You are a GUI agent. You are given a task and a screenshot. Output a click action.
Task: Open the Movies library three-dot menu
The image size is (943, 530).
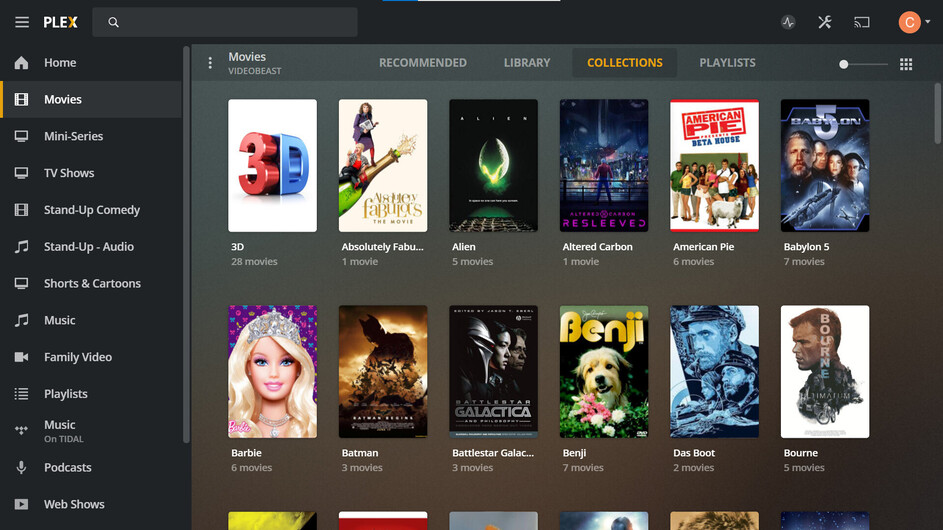pos(210,63)
